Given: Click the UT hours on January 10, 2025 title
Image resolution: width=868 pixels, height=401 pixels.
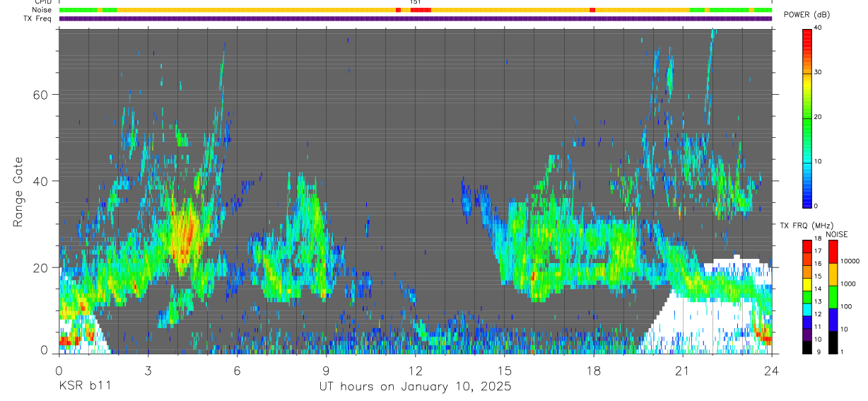Looking at the screenshot, I should [x=415, y=387].
